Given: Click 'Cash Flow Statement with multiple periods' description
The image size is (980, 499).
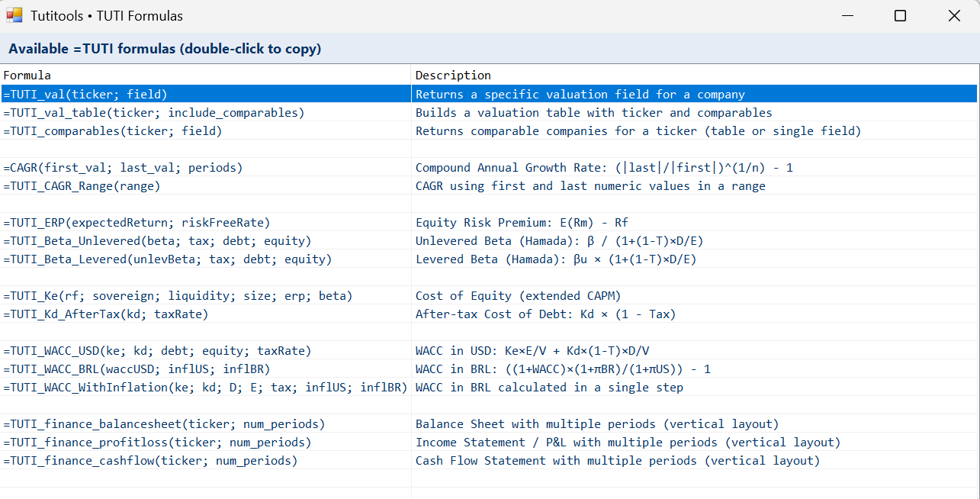Looking at the screenshot, I should tap(618, 461).
